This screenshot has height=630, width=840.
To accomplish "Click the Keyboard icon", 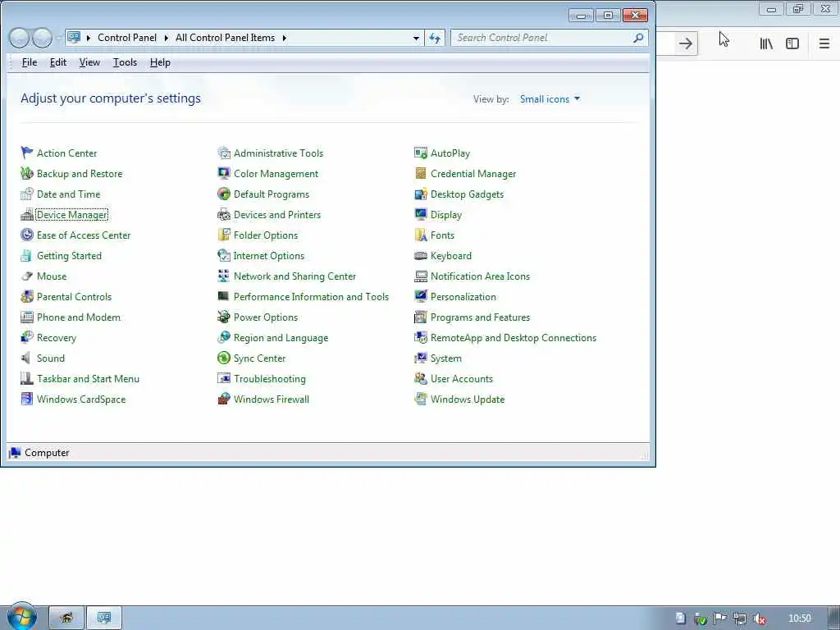I will pyautogui.click(x=421, y=256).
